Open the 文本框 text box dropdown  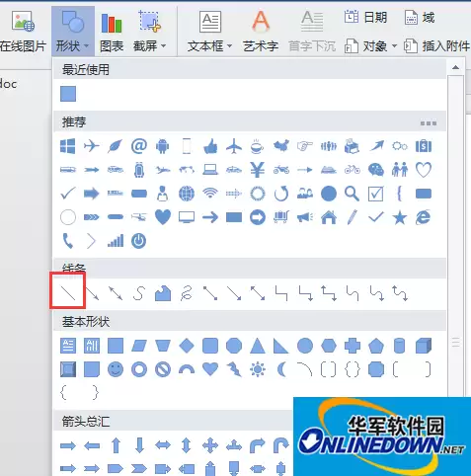click(x=210, y=31)
